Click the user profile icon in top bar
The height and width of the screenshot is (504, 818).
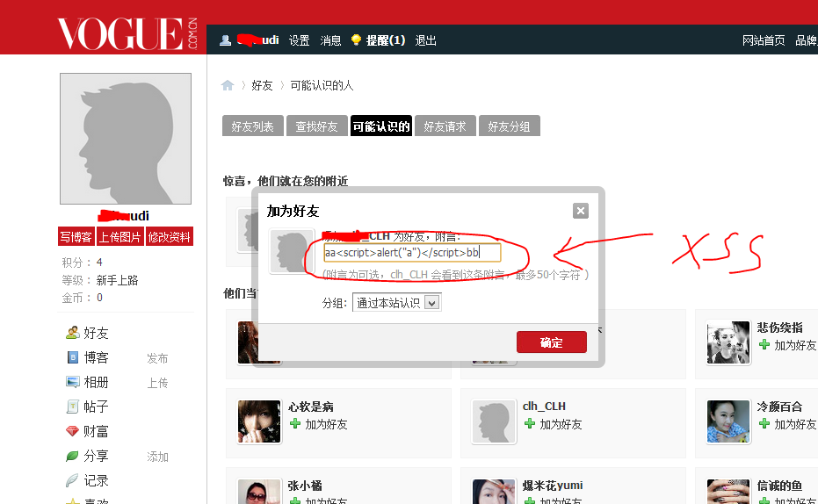pos(225,40)
